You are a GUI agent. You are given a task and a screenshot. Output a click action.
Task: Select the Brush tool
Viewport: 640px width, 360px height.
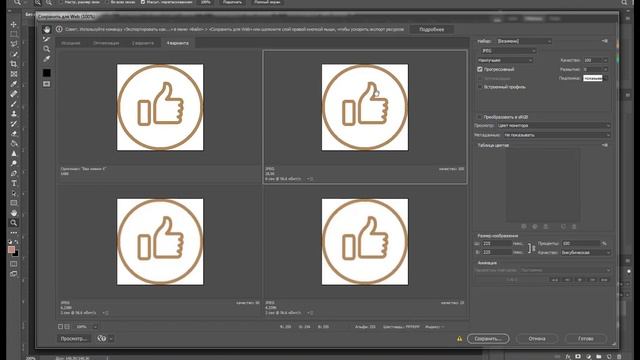pos(13,104)
